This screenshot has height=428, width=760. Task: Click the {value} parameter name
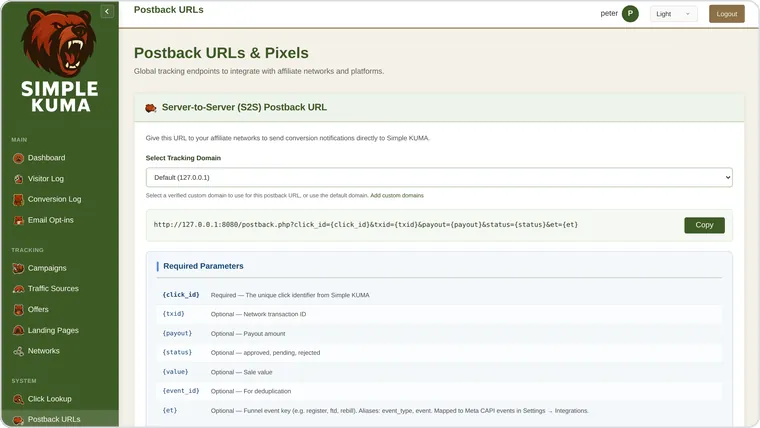(175, 372)
